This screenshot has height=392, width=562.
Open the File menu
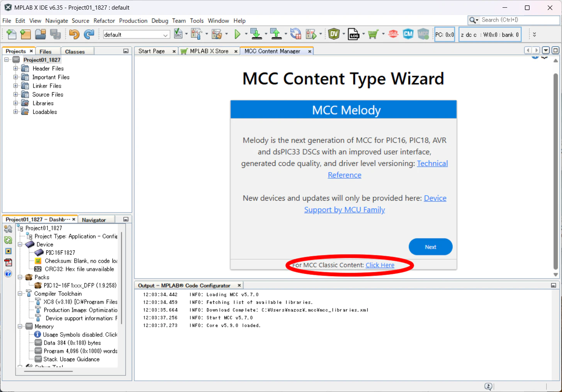coord(7,21)
